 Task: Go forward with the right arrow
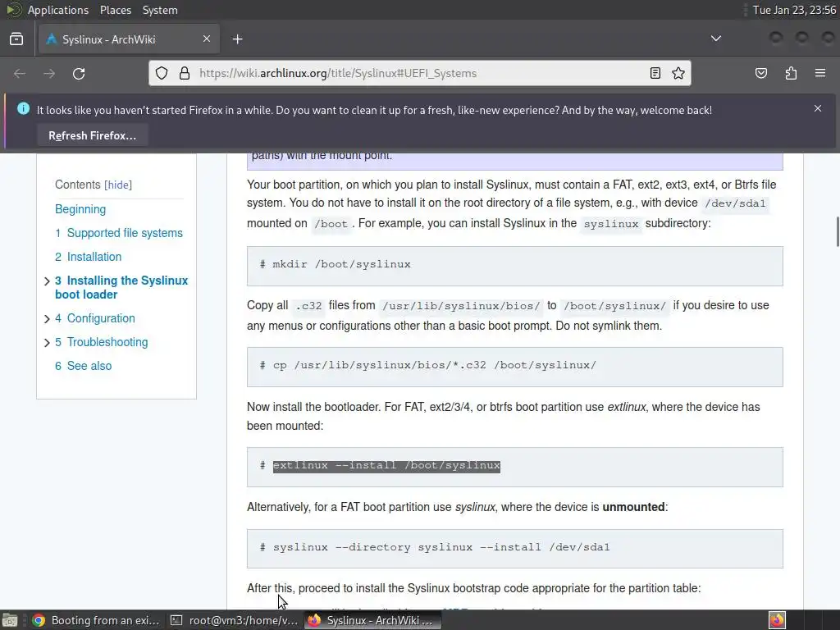[x=49, y=73]
